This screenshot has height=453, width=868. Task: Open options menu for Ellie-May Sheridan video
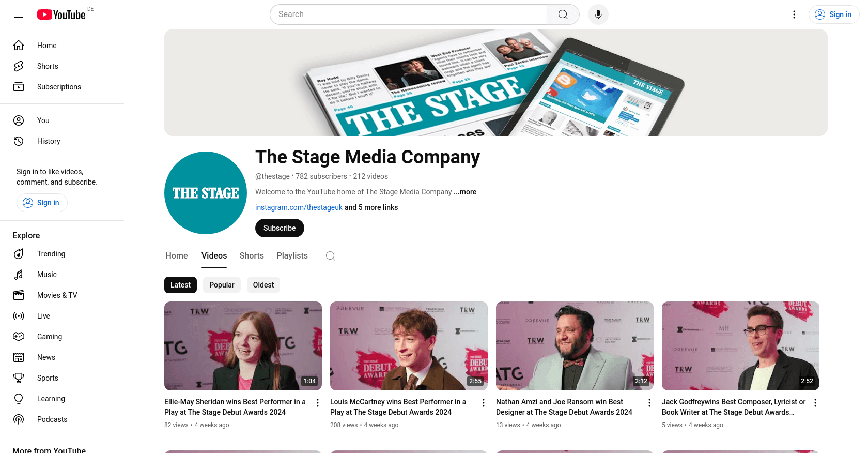[318, 403]
